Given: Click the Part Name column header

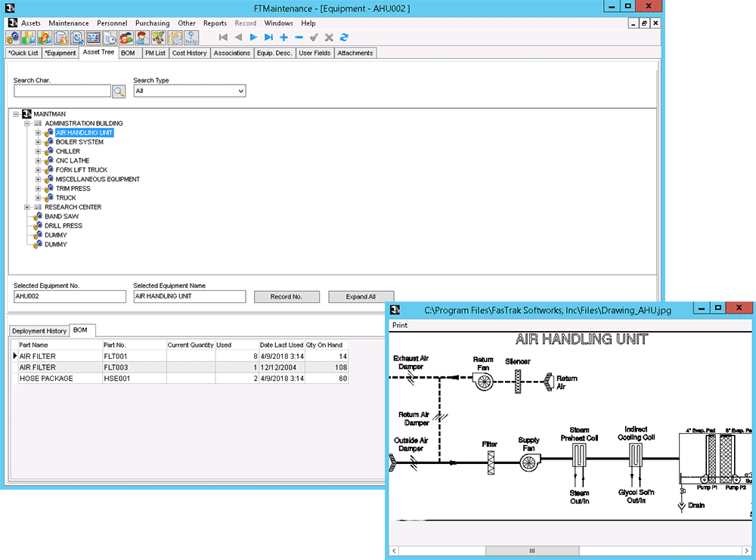Looking at the screenshot, I should point(60,345).
